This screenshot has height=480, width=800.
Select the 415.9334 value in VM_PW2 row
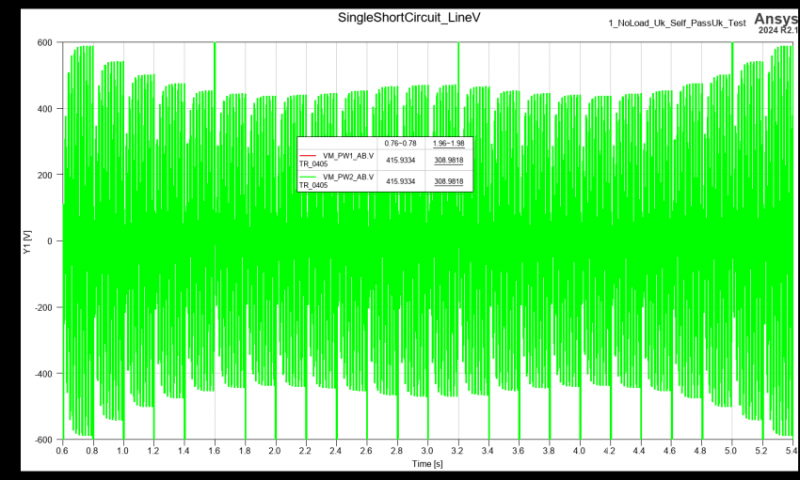(x=403, y=181)
